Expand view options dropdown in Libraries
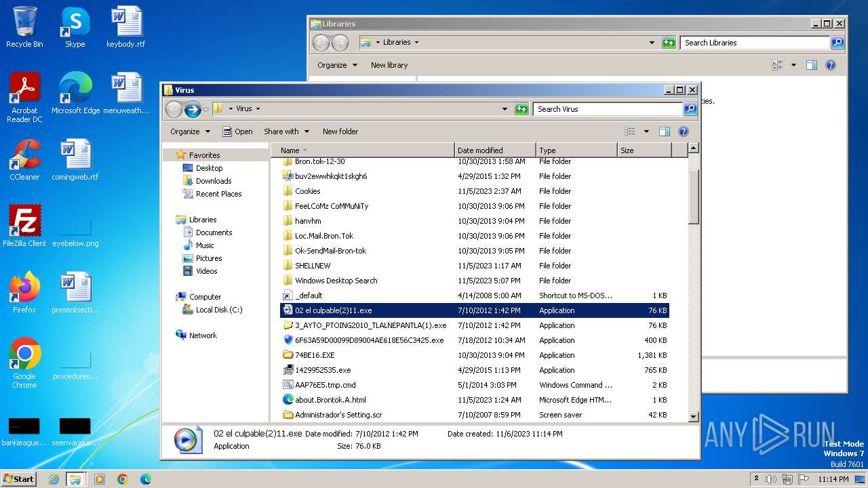This screenshot has width=868, height=488. [793, 65]
